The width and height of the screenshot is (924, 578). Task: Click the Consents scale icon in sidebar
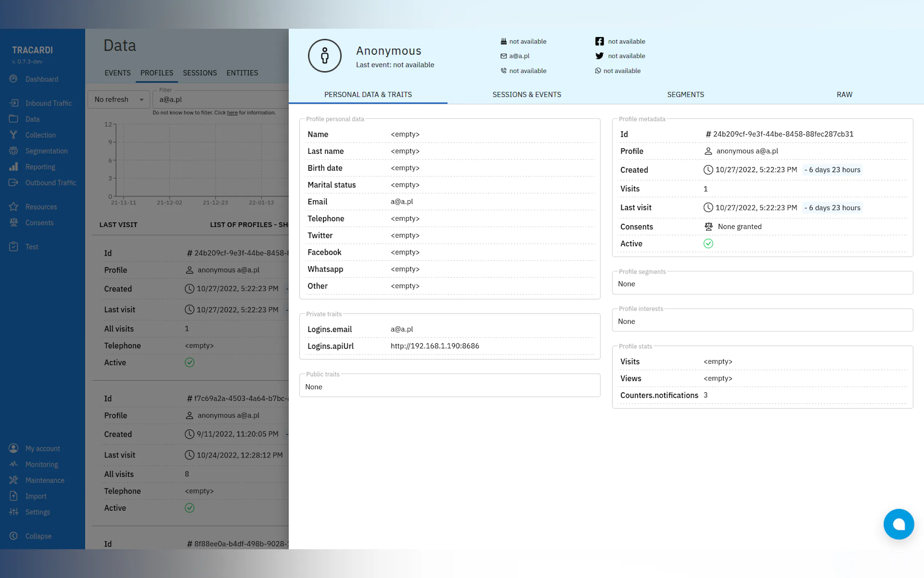[13, 222]
